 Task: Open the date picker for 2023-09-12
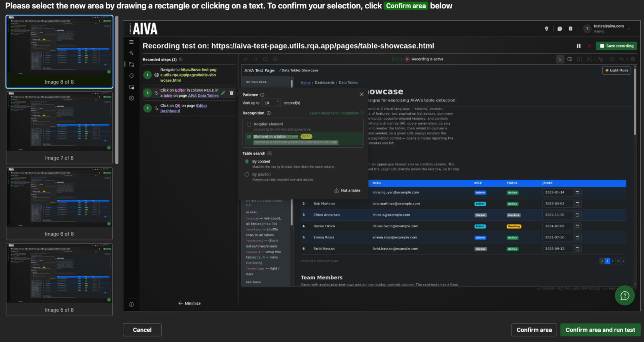(x=577, y=249)
